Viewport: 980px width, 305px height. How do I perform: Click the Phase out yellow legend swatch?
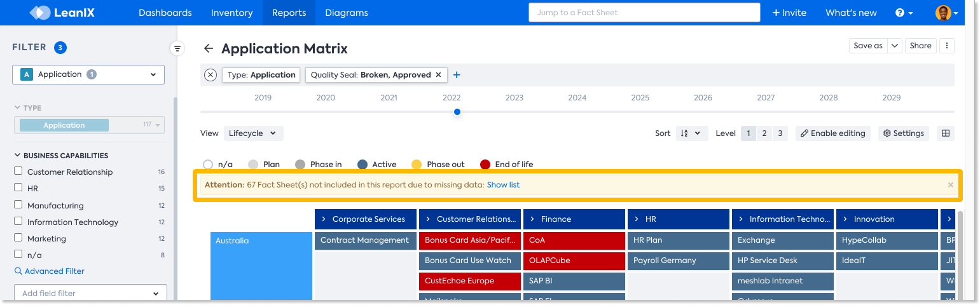(x=417, y=165)
